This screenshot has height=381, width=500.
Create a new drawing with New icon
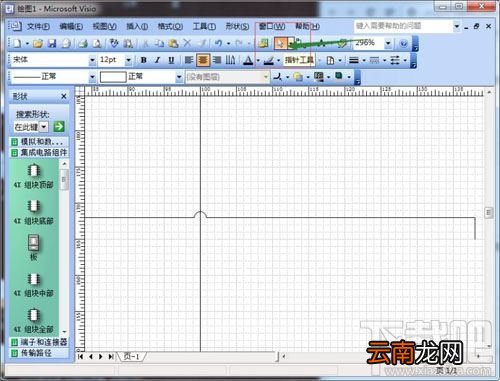pyautogui.click(x=17, y=43)
